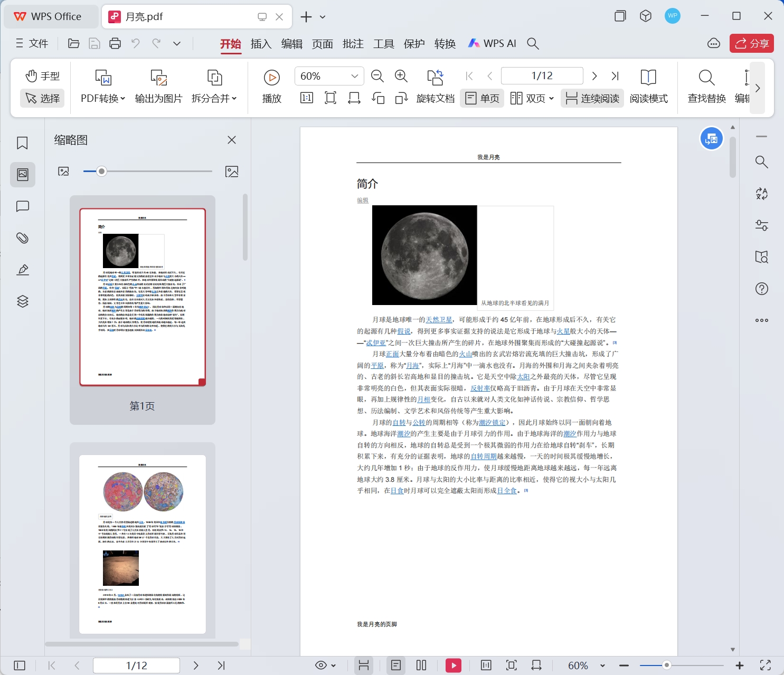
Task: Open the attachments paperclip panel
Action: (x=22, y=238)
